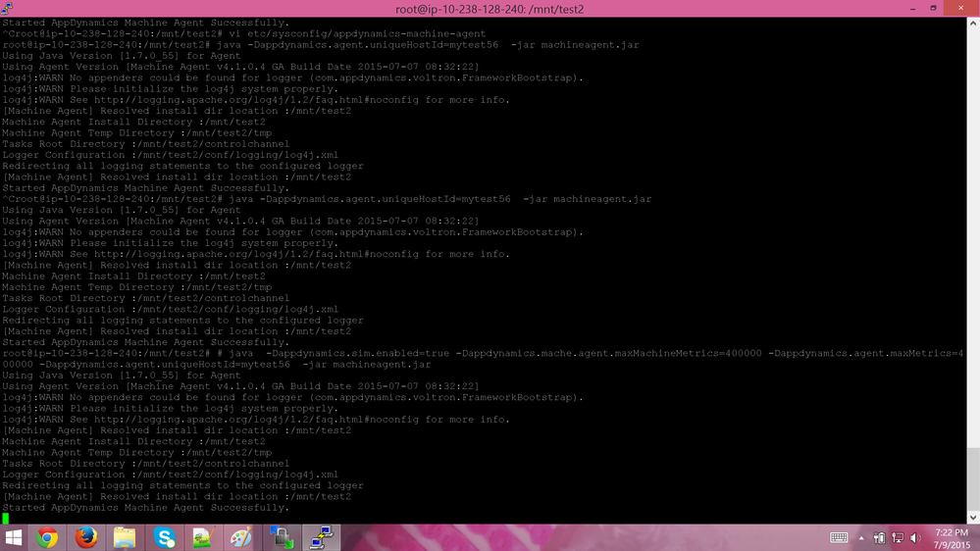Select the active PuTTY taskbar icon
Screen dimensions: 980x551
pyautogui.click(x=319, y=537)
